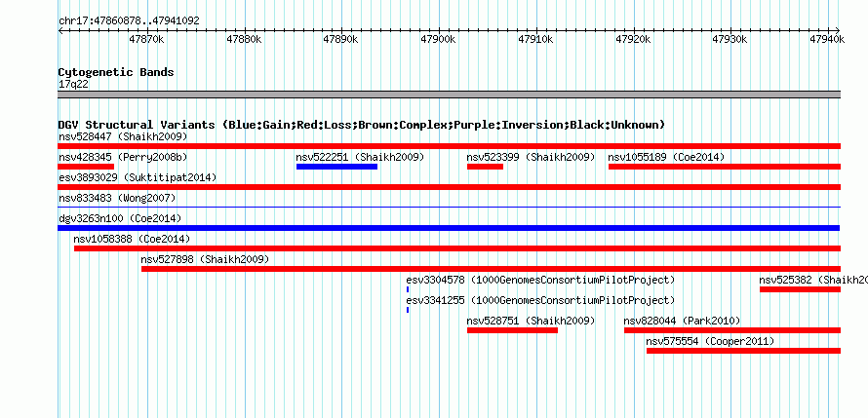Click the dgv3263n100 (Coe2014) label
868x418 pixels.
coord(120,218)
